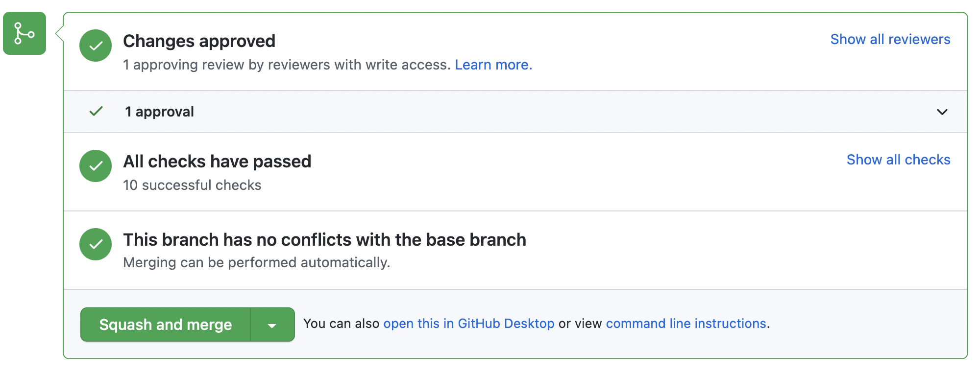Click the 10 successful checks text
This screenshot has width=980, height=371.
tap(192, 185)
